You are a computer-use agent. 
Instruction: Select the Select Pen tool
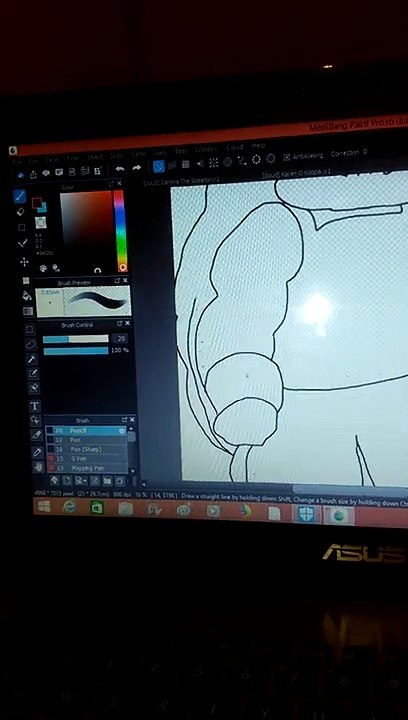(33, 374)
